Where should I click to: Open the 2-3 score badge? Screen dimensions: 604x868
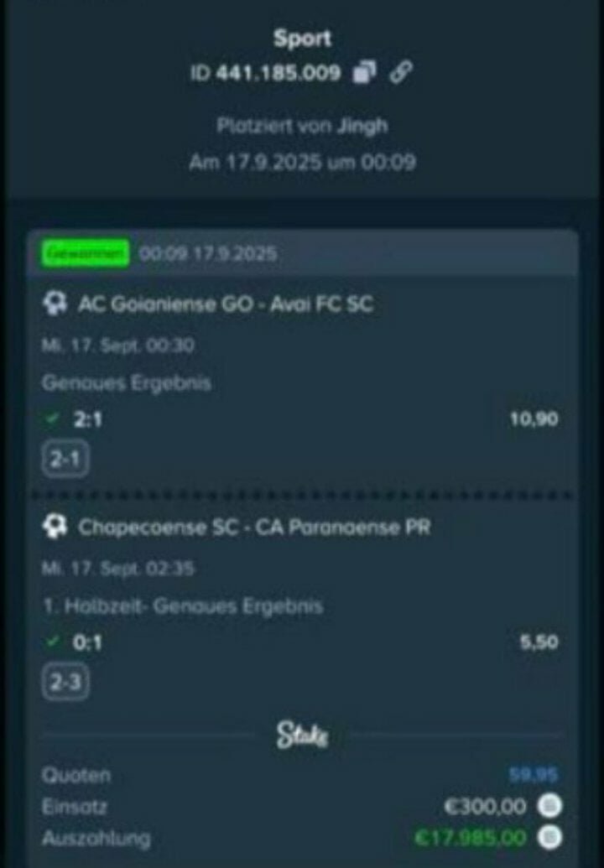(65, 683)
